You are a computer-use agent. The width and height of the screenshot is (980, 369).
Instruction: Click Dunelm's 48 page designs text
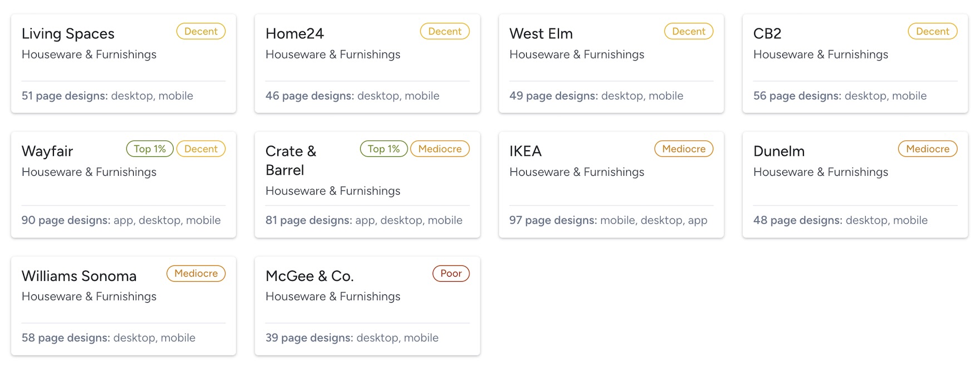[840, 220]
